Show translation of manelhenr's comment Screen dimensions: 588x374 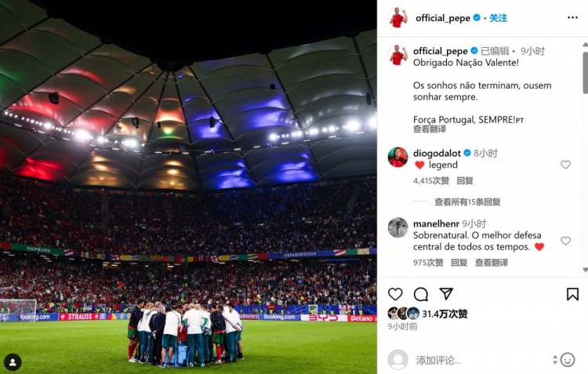pyautogui.click(x=492, y=263)
